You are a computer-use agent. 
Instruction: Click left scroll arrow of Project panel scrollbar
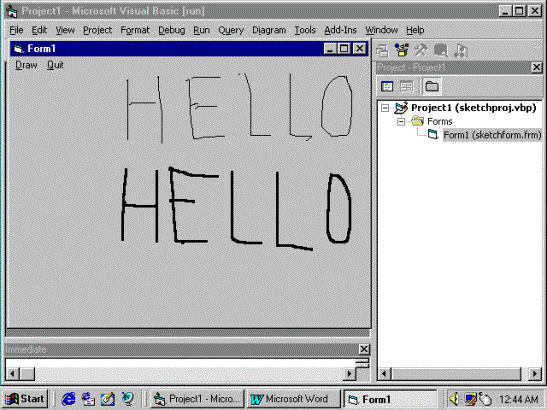coord(384,374)
